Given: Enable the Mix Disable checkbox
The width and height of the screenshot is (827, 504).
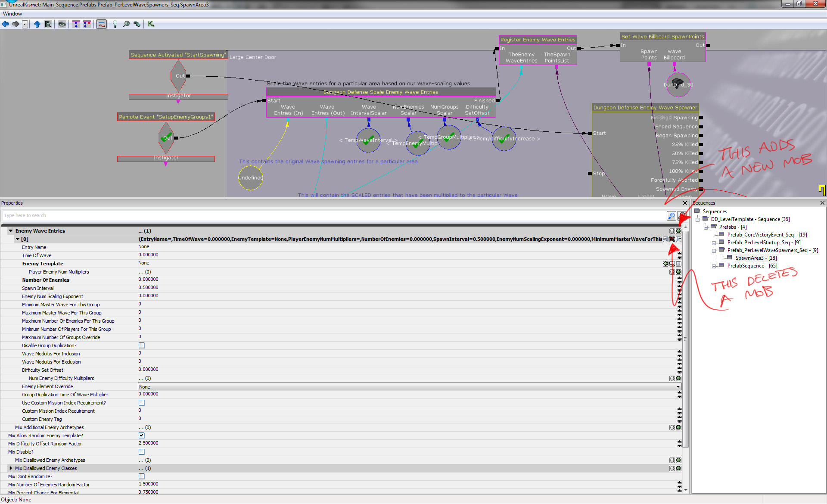Looking at the screenshot, I should [x=142, y=452].
